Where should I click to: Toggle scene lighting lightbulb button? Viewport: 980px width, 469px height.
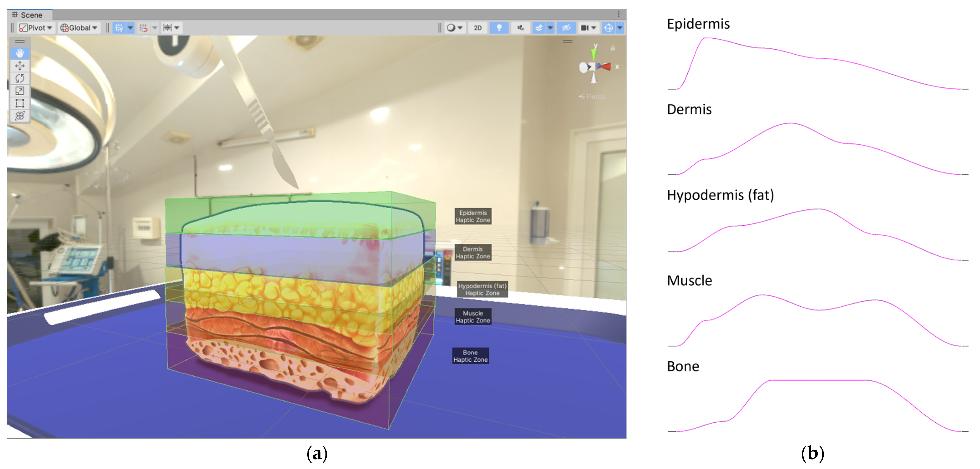(x=499, y=28)
